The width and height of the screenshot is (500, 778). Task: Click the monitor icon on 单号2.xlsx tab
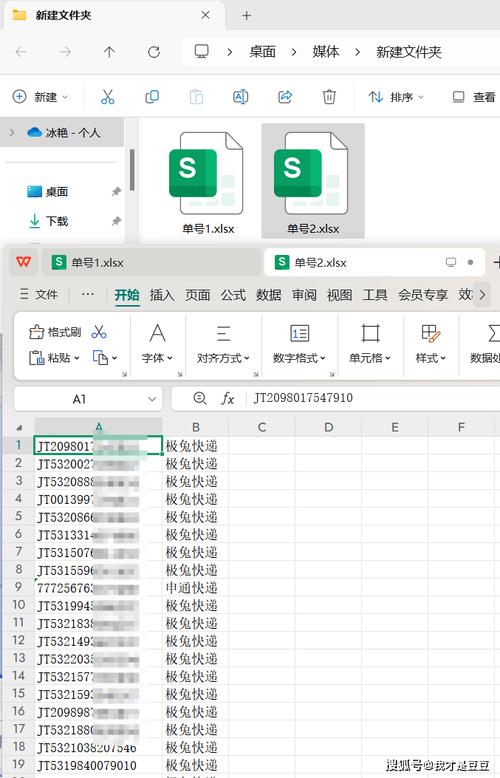(450, 262)
